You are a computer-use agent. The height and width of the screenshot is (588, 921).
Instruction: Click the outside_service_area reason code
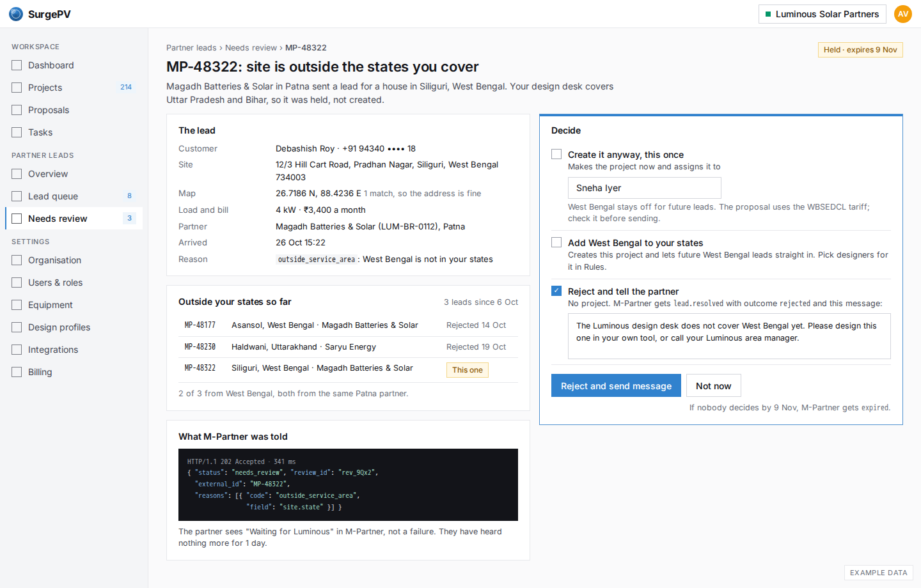(x=317, y=259)
